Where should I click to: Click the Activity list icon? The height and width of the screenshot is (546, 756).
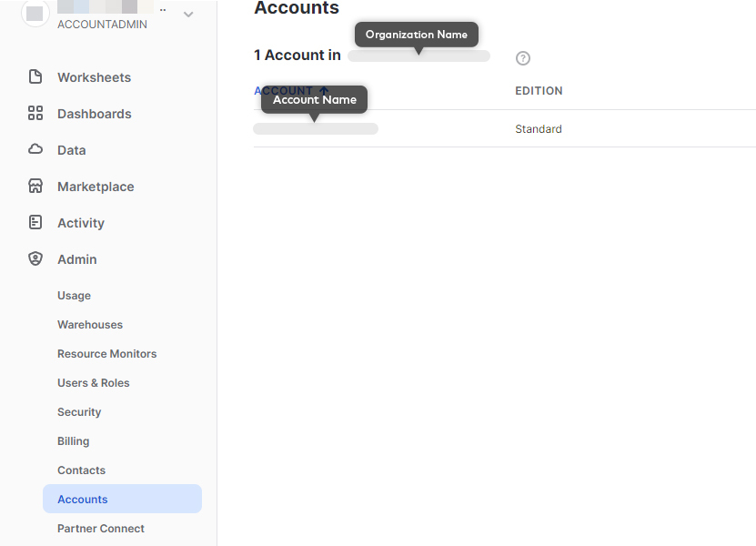tap(35, 223)
